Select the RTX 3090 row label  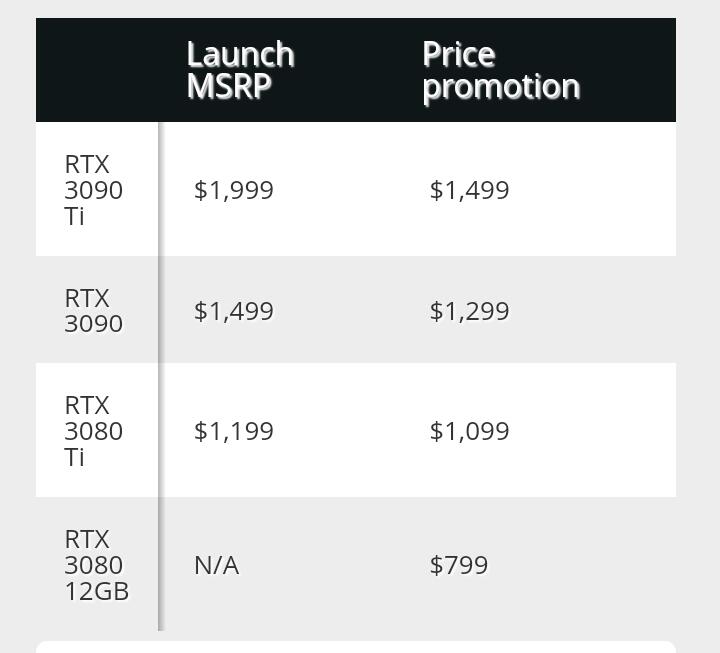coord(93,311)
